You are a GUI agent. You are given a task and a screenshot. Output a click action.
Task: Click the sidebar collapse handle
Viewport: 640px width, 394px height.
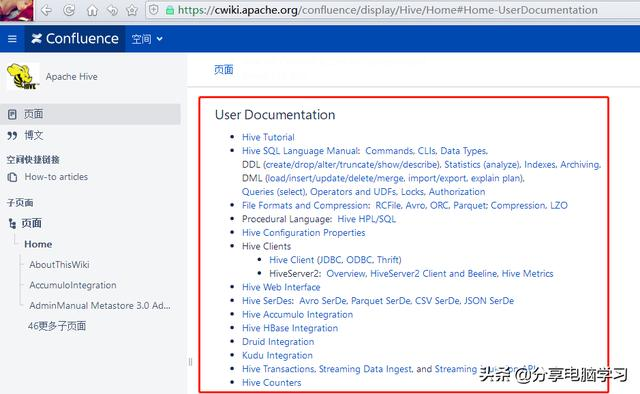click(190, 362)
